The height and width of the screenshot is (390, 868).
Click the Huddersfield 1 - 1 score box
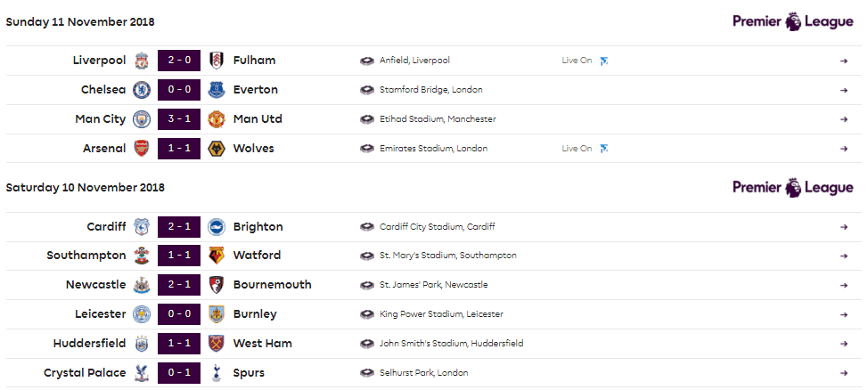(179, 344)
